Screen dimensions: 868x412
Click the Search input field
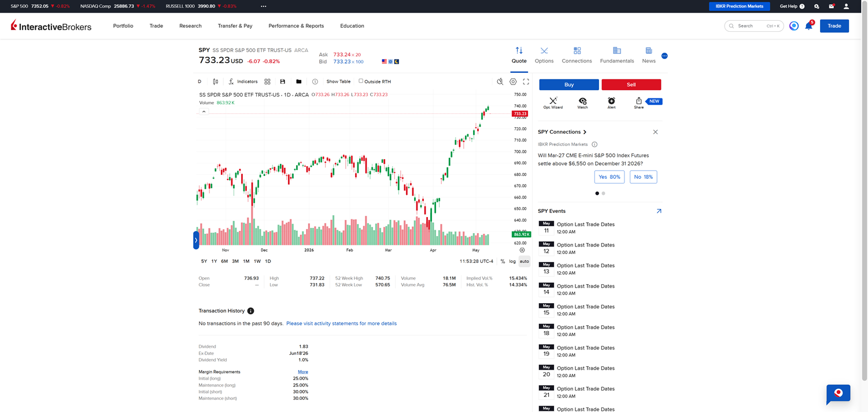[x=754, y=26]
